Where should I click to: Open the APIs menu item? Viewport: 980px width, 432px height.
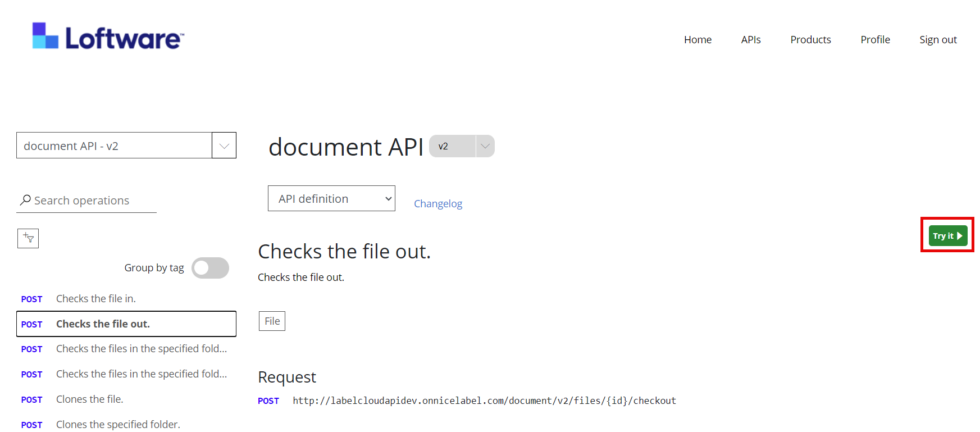point(750,40)
